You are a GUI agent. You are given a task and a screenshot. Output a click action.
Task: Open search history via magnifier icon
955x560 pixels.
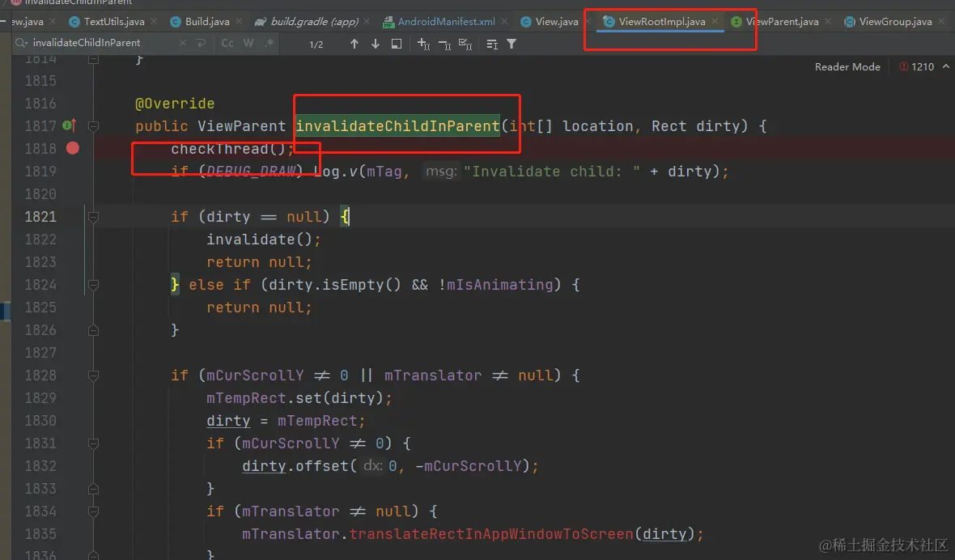click(22, 43)
